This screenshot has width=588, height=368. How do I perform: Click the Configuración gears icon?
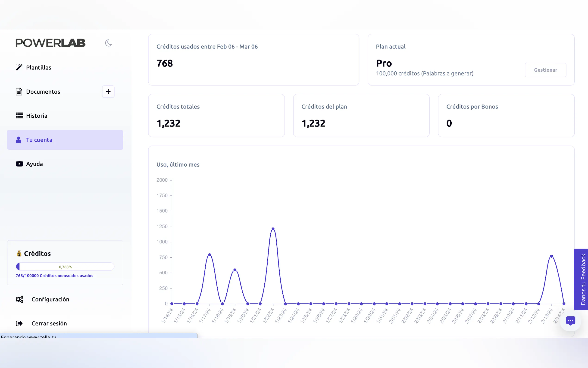[19, 299]
